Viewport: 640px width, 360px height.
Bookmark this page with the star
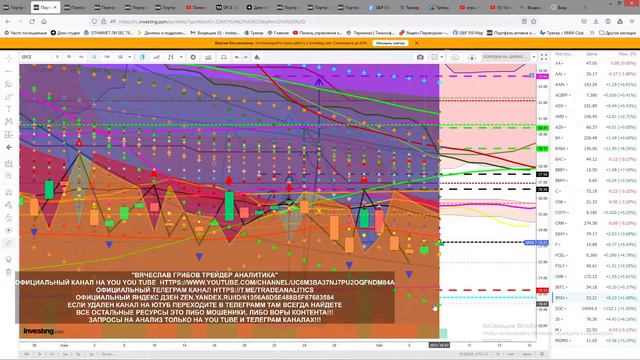pyautogui.click(x=533, y=22)
